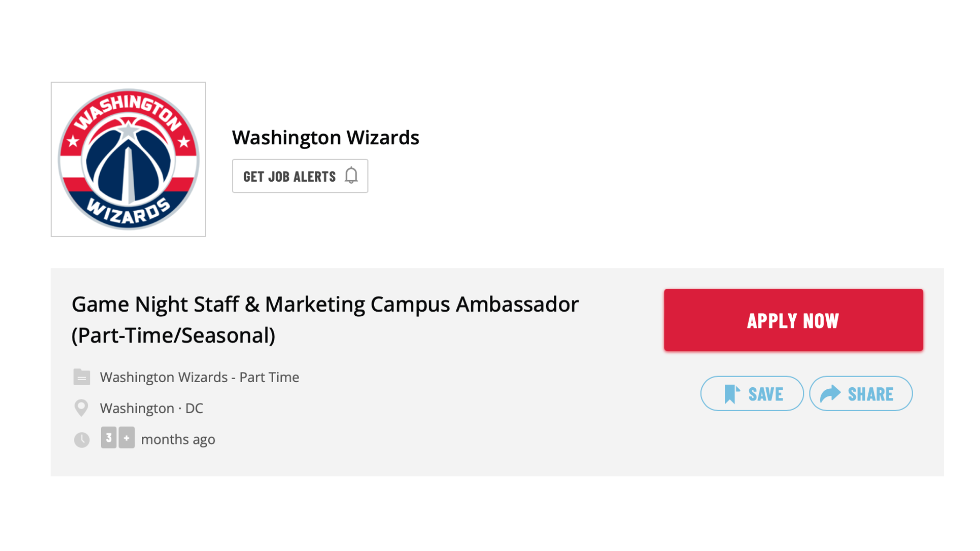Click the bookmark icon in Save
Viewport: 980px width, 551px height.
tap(731, 394)
